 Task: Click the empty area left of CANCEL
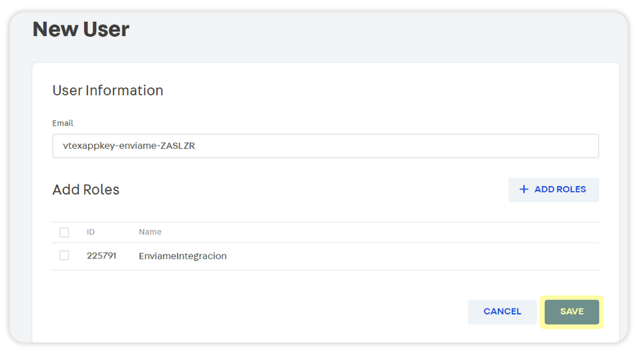(x=267, y=312)
